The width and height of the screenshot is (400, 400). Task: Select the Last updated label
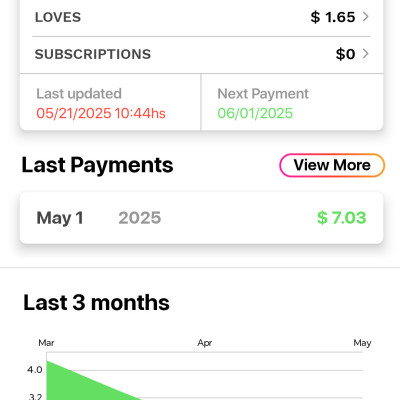(x=79, y=94)
